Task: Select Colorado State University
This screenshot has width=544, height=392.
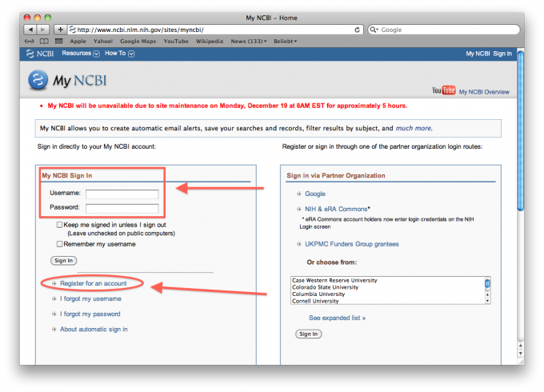Action: (325, 287)
